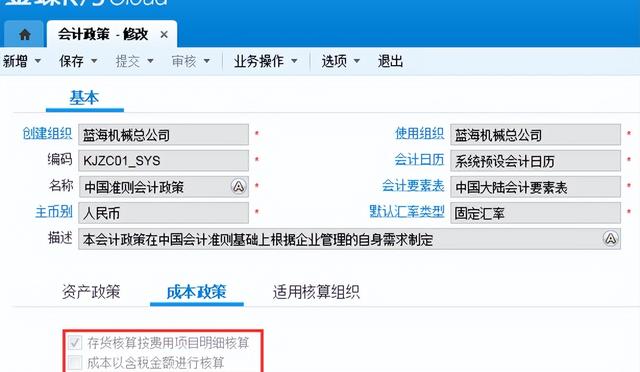Expand the 审核 dropdown arrow
The width and height of the screenshot is (640, 372).
tap(207, 61)
